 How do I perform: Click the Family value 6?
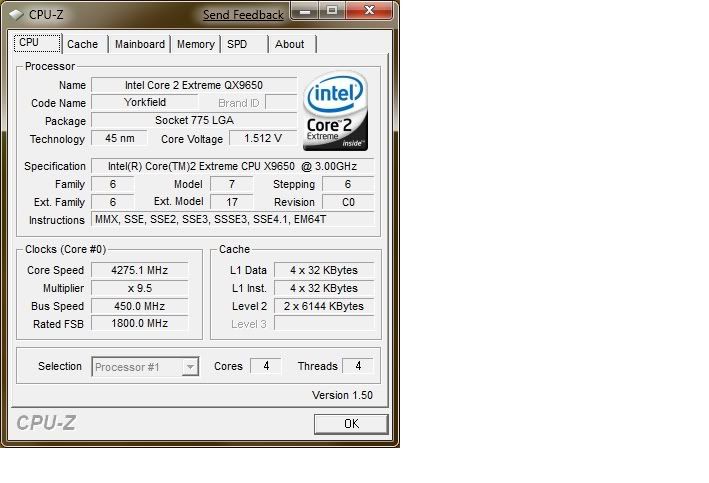[113, 184]
